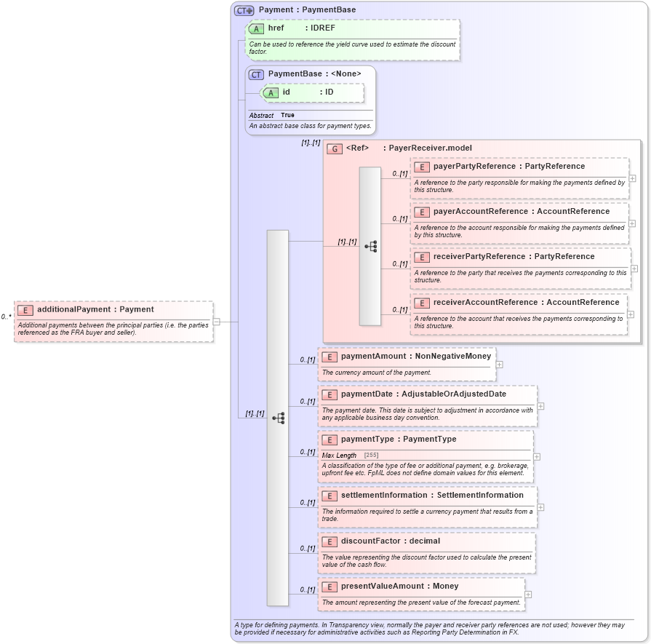Image resolution: width=651 pixels, height=644 pixels.
Task: Select 'discountFactor : decimal' text
Action: coord(391,541)
